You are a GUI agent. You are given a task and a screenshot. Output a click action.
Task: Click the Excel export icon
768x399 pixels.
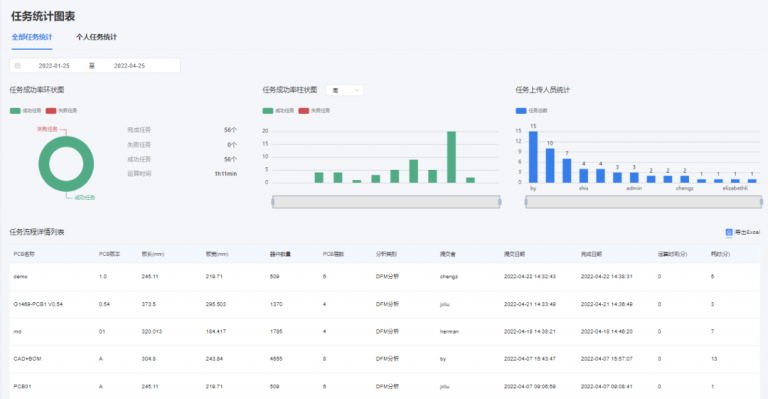[x=729, y=232]
